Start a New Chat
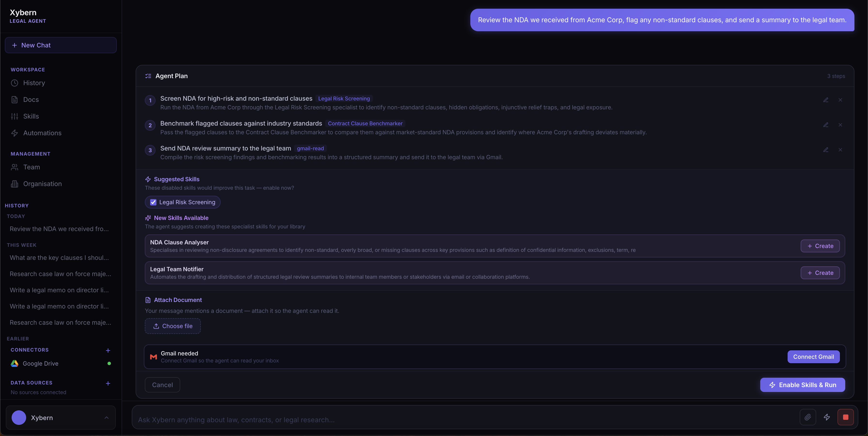 point(61,45)
